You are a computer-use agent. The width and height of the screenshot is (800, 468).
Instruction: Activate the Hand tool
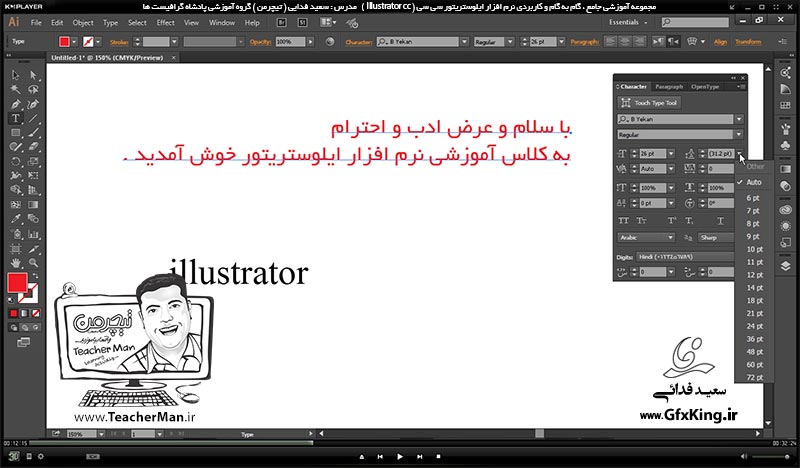pos(16,263)
